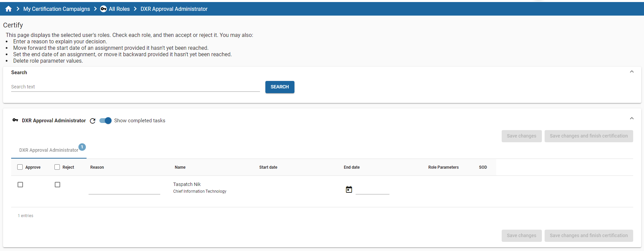This screenshot has width=644, height=251.
Task: Select the DXR Approval Administrator tab
Action: pos(49,150)
